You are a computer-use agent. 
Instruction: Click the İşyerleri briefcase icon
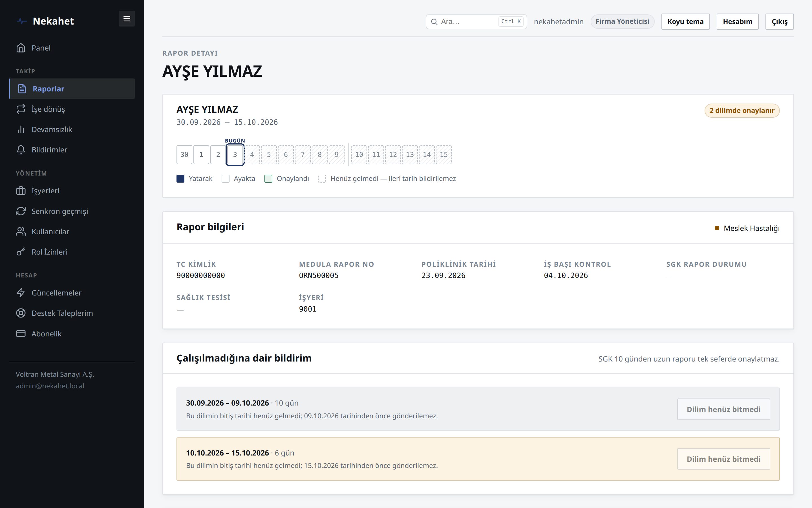21,190
